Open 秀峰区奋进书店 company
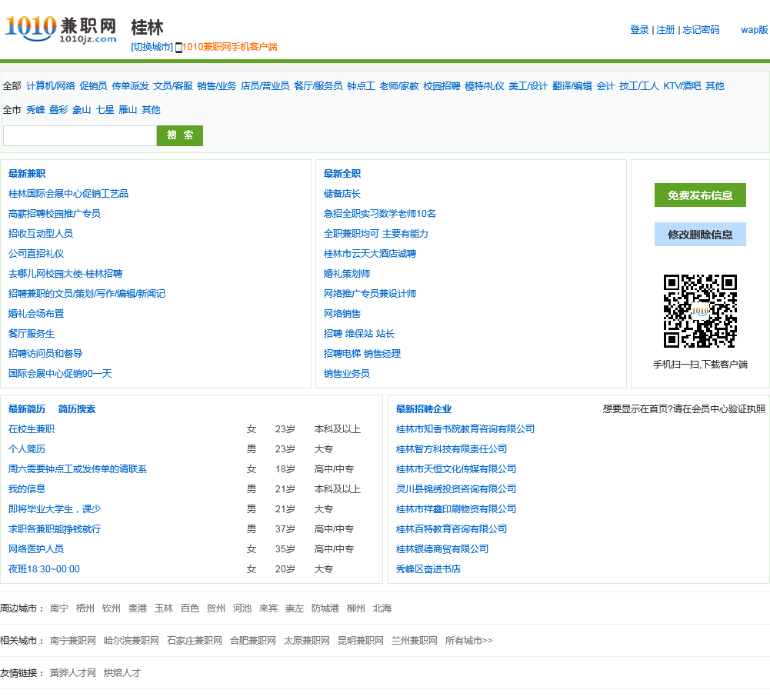Image resolution: width=770 pixels, height=700 pixels. click(428, 568)
